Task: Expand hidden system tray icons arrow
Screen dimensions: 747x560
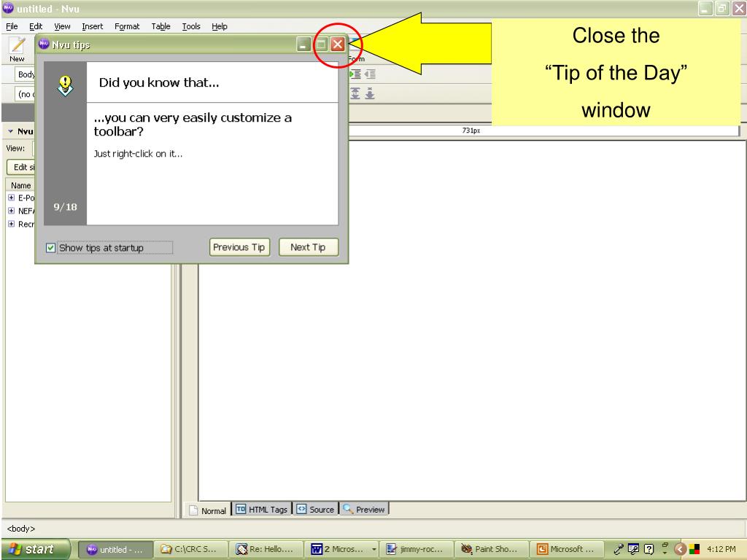Action: 681,550
